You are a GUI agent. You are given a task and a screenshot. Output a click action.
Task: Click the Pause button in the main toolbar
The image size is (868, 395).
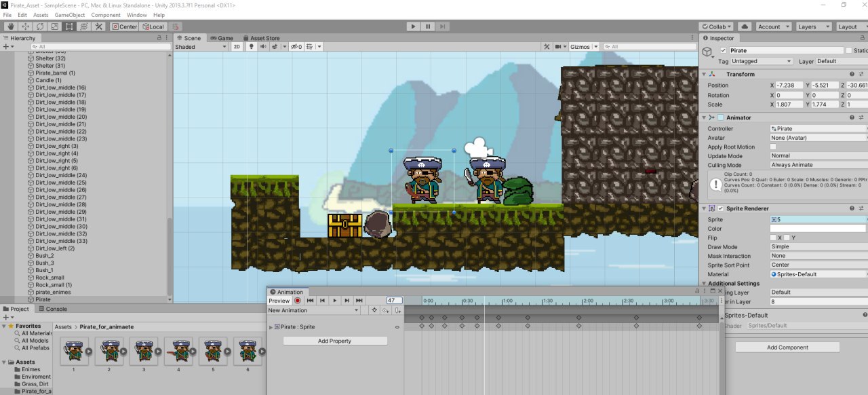428,26
